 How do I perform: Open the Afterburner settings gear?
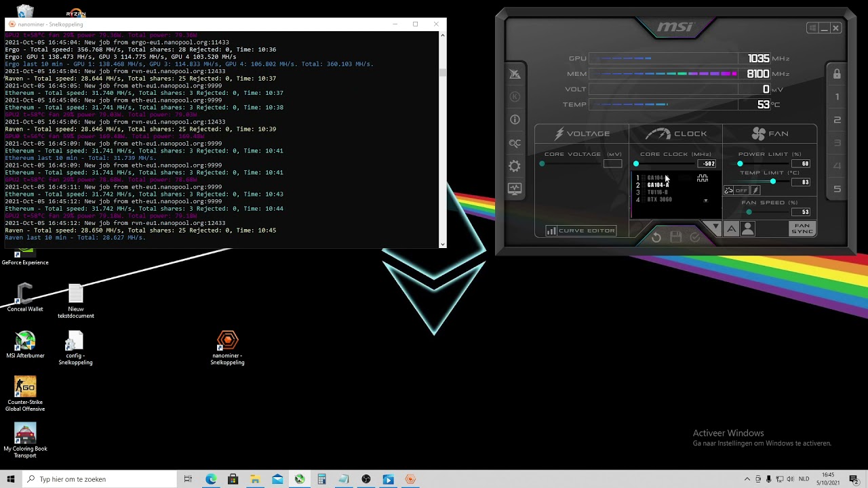[515, 166]
